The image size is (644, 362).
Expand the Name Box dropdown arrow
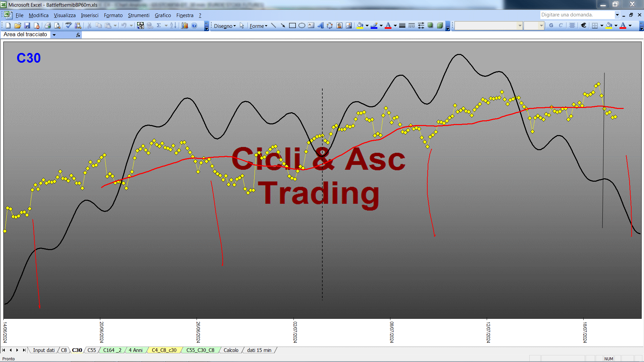point(54,35)
